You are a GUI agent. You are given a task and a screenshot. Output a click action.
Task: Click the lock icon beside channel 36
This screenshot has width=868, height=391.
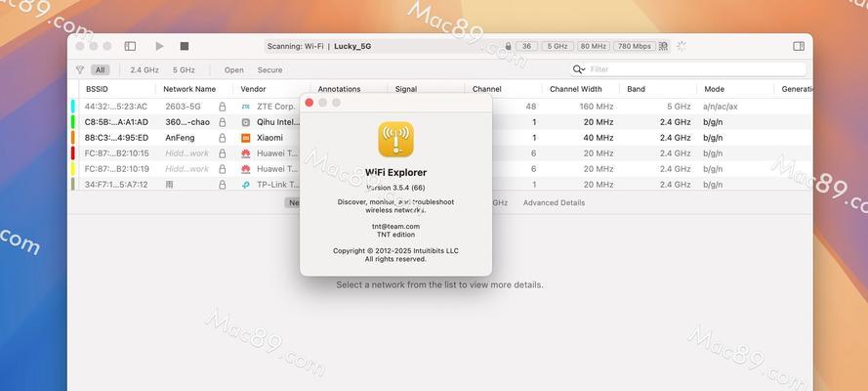pos(508,47)
